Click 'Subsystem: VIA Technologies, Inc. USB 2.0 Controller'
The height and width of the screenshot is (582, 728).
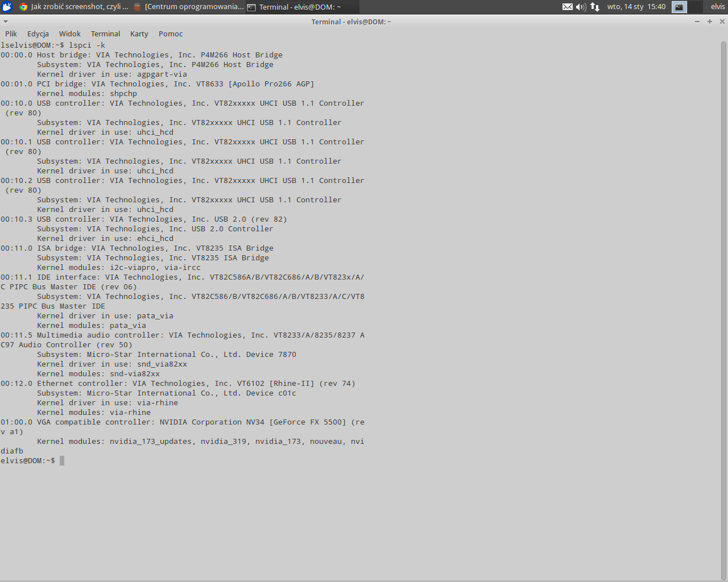coord(155,228)
